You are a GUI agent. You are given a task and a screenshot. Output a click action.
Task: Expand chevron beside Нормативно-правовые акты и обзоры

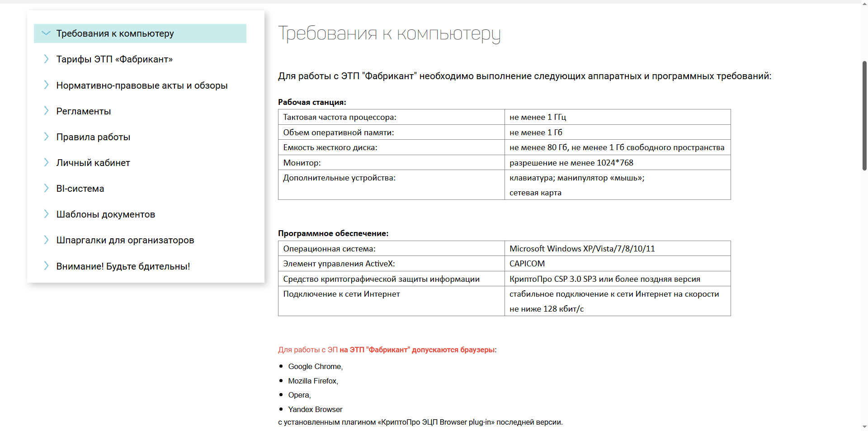[x=46, y=85]
